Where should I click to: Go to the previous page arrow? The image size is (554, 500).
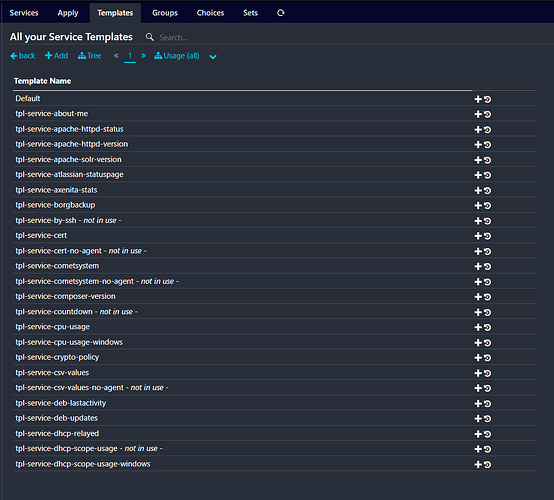pos(116,55)
